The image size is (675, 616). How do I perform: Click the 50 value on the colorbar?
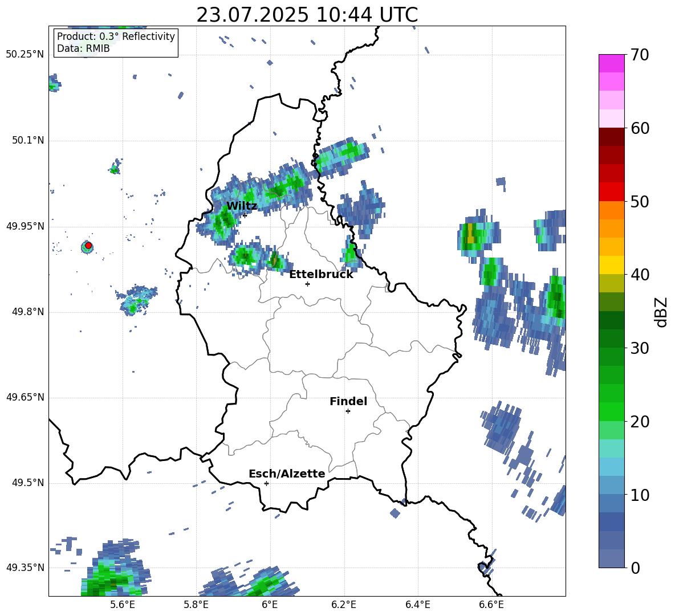click(x=639, y=201)
